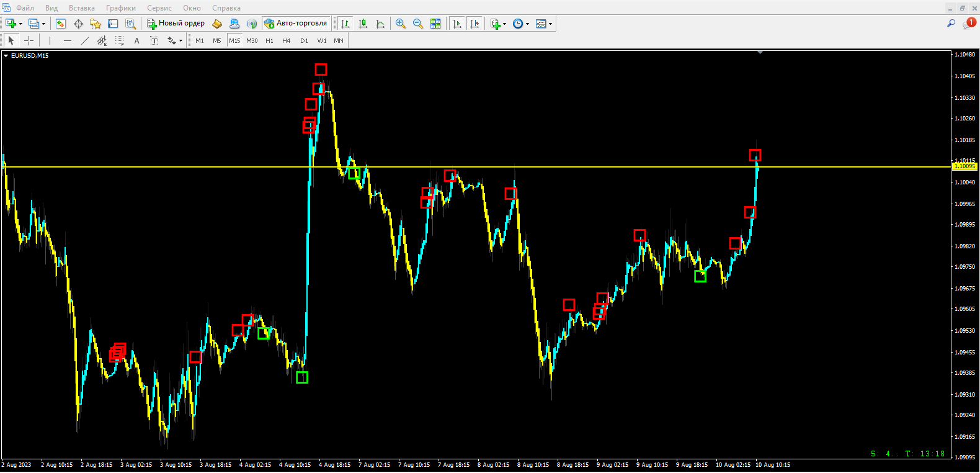Click the zoom out magnifier icon
The image size is (980, 473).
click(418, 24)
